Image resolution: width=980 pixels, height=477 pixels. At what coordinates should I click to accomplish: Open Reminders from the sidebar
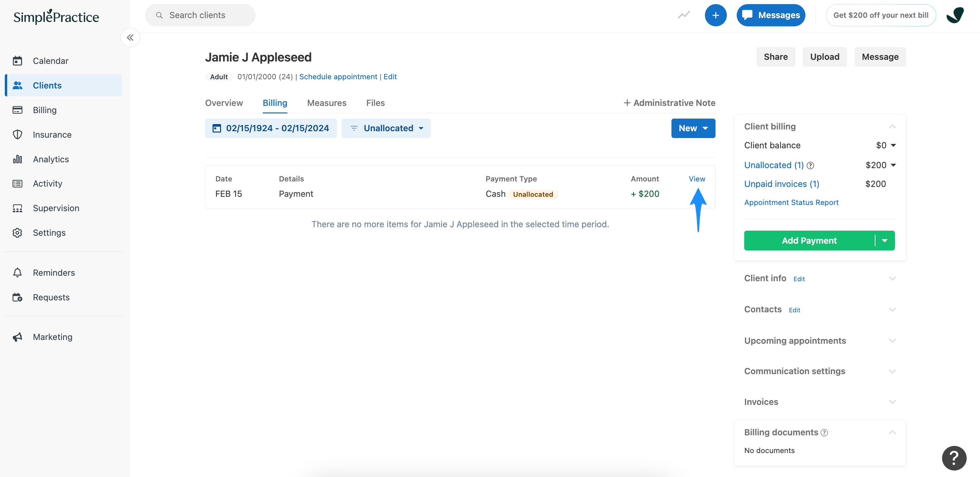tap(54, 272)
